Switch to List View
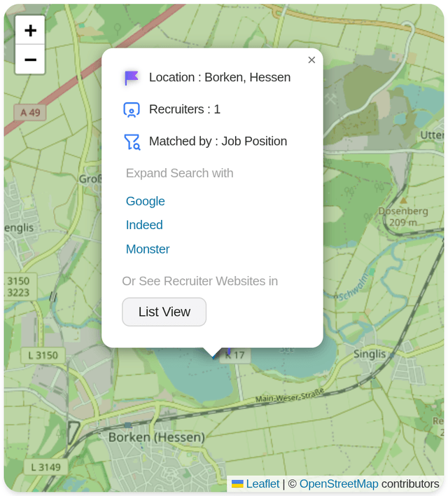 [x=164, y=312]
